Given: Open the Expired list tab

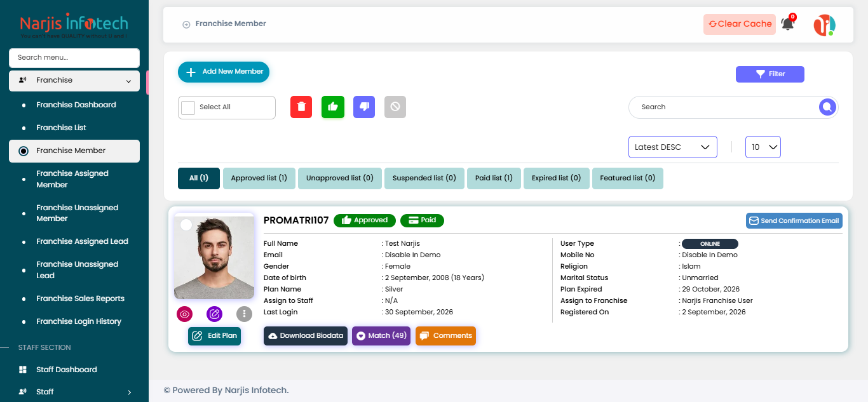Looking at the screenshot, I should 557,178.
